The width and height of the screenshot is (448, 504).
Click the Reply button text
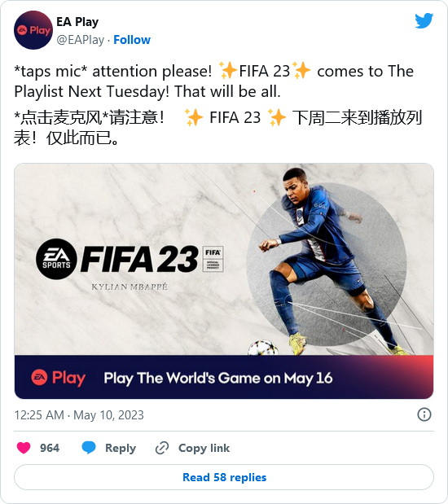click(x=121, y=448)
